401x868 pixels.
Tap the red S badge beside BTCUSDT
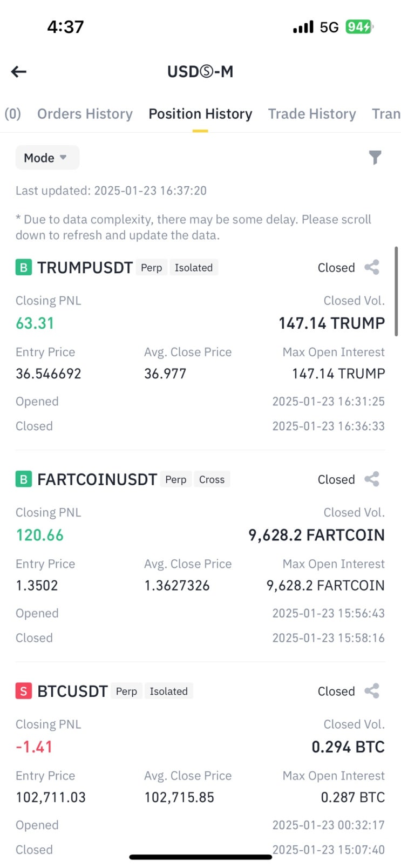coord(24,691)
